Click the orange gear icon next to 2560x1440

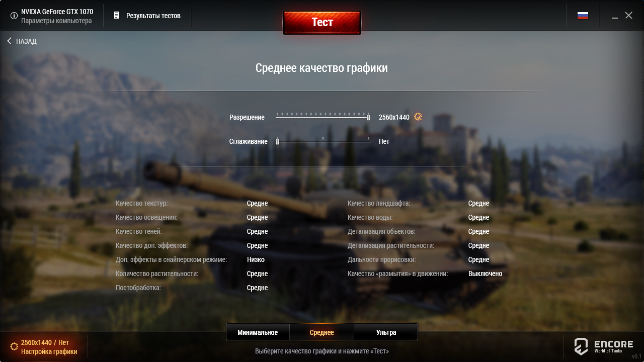[x=418, y=117]
